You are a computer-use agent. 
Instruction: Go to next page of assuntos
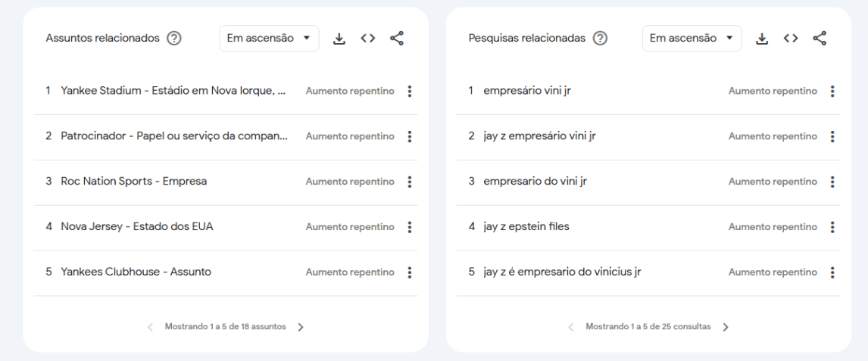(301, 327)
